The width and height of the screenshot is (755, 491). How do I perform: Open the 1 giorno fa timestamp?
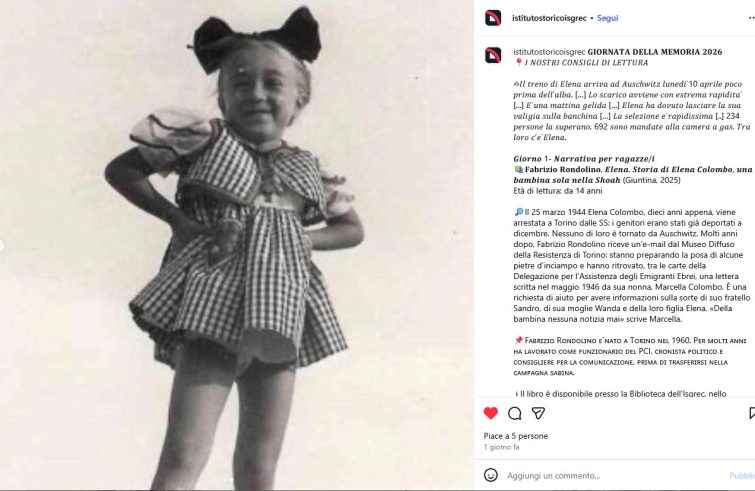tap(501, 447)
